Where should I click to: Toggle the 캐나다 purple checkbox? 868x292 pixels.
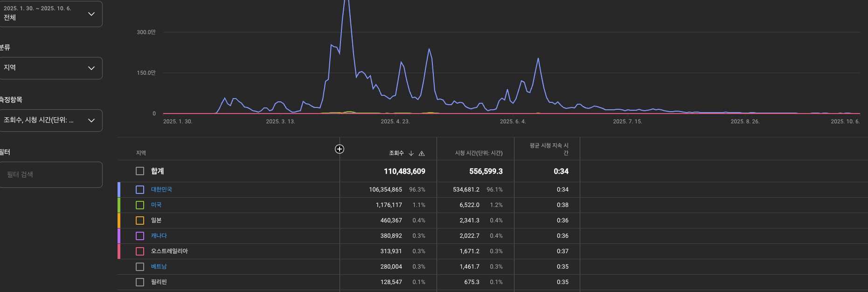140,236
